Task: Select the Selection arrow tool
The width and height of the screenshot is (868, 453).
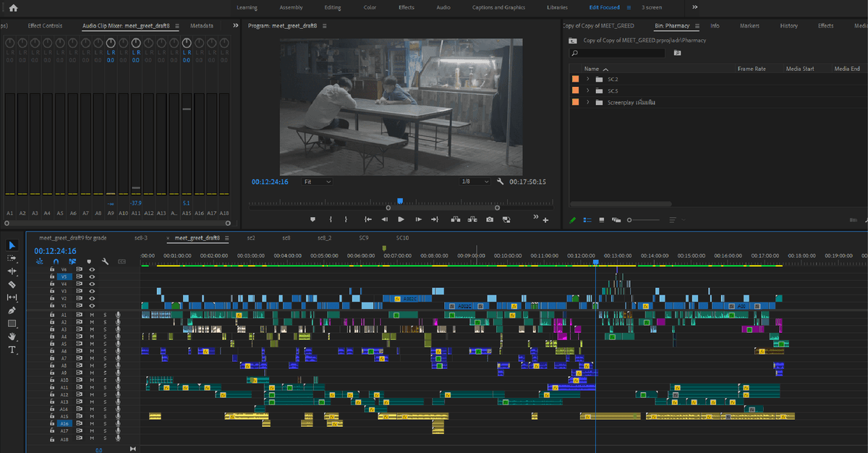Action: (x=12, y=245)
